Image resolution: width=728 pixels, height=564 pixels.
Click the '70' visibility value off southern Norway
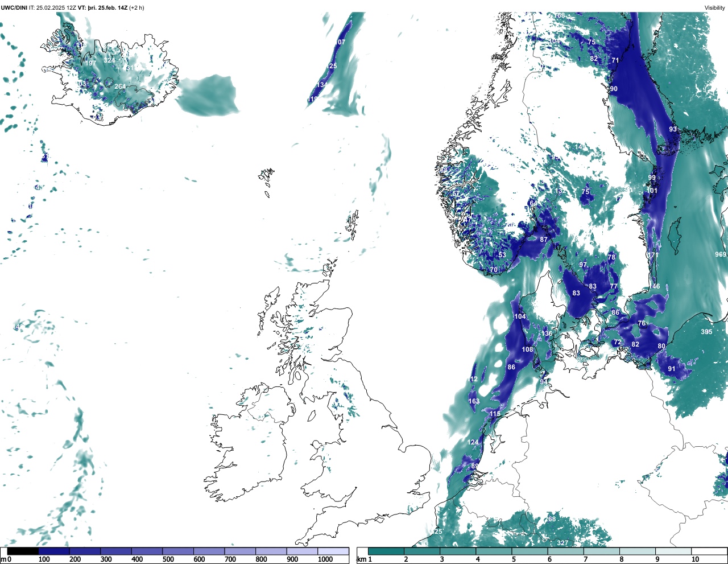494,270
